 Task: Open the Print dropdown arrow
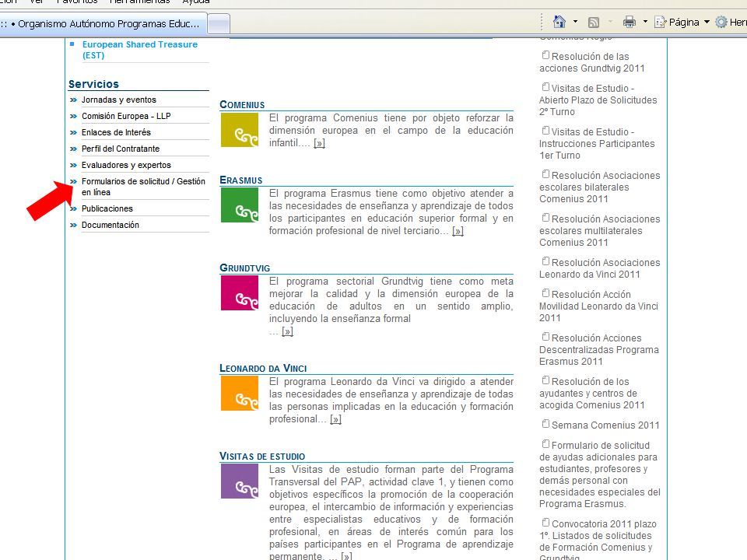pos(645,22)
